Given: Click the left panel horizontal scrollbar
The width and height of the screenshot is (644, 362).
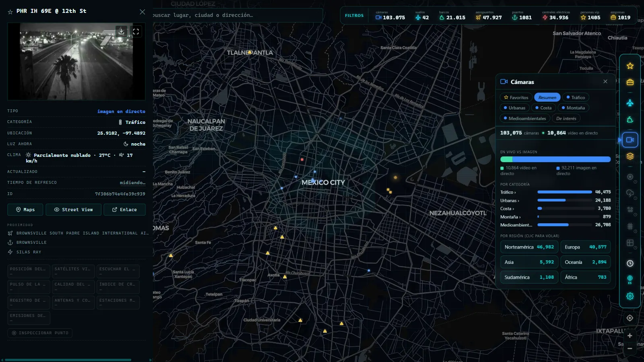Looking at the screenshot, I should coord(68,360).
